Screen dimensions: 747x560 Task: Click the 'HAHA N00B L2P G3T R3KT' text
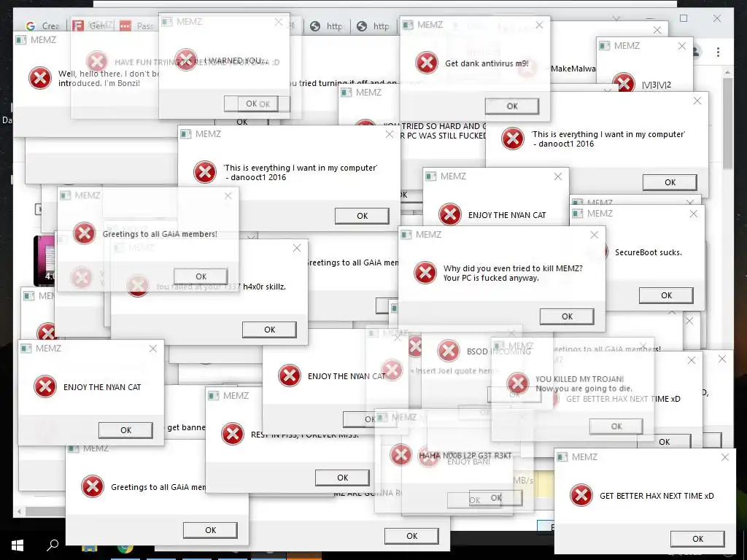(x=465, y=455)
